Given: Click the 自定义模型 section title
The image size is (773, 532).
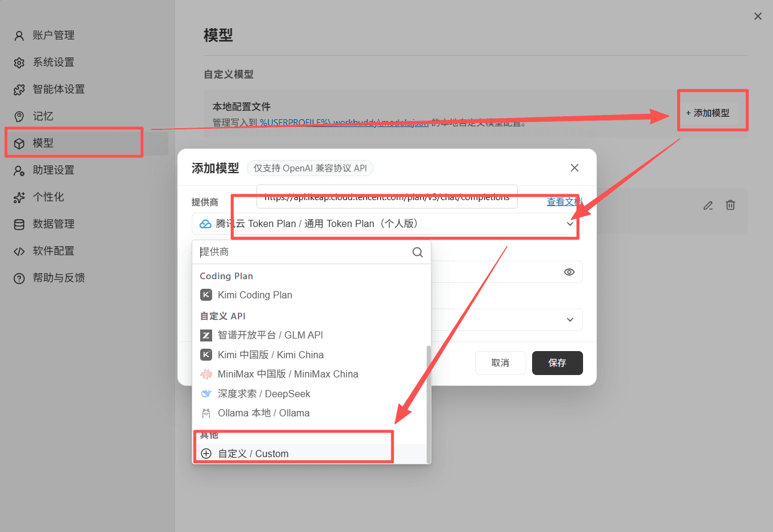Looking at the screenshot, I should pos(228,74).
